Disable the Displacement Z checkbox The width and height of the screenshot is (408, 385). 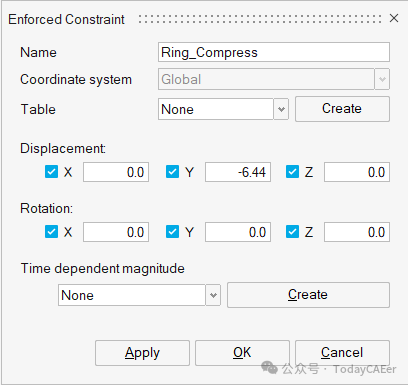[292, 172]
